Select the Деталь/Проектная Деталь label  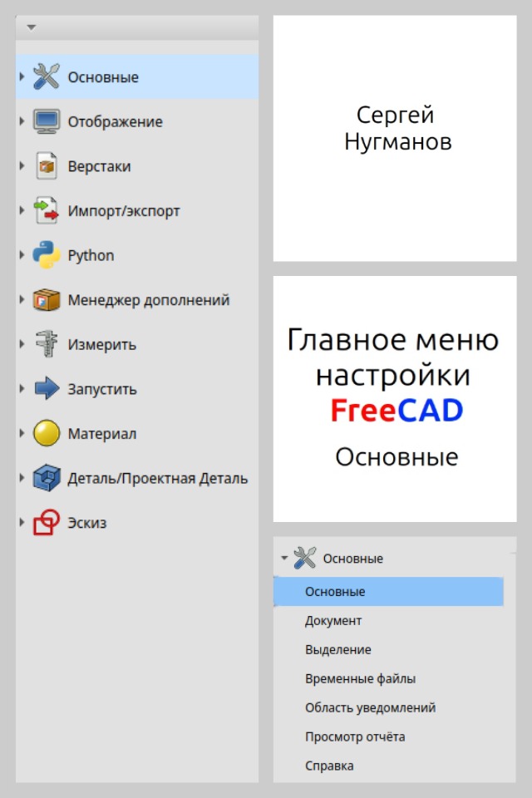point(158,479)
